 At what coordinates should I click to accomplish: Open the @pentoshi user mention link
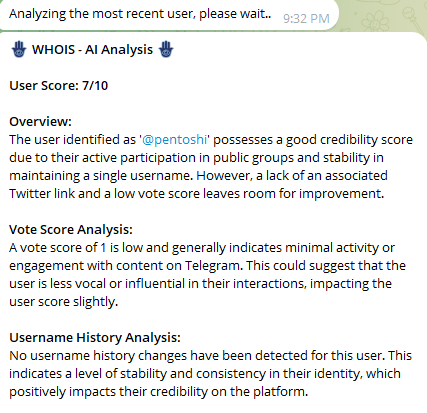[x=175, y=140]
